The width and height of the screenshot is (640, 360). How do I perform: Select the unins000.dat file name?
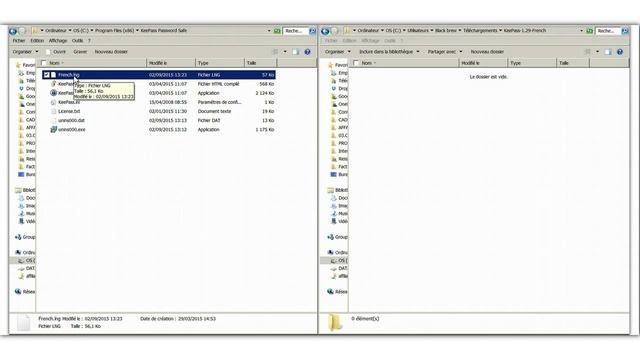71,120
